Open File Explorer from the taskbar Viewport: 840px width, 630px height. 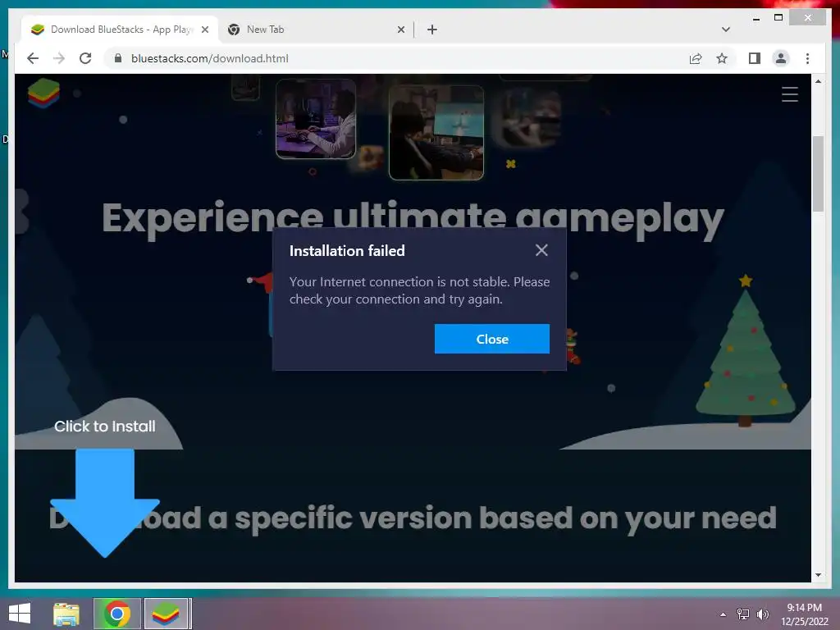[66, 614]
